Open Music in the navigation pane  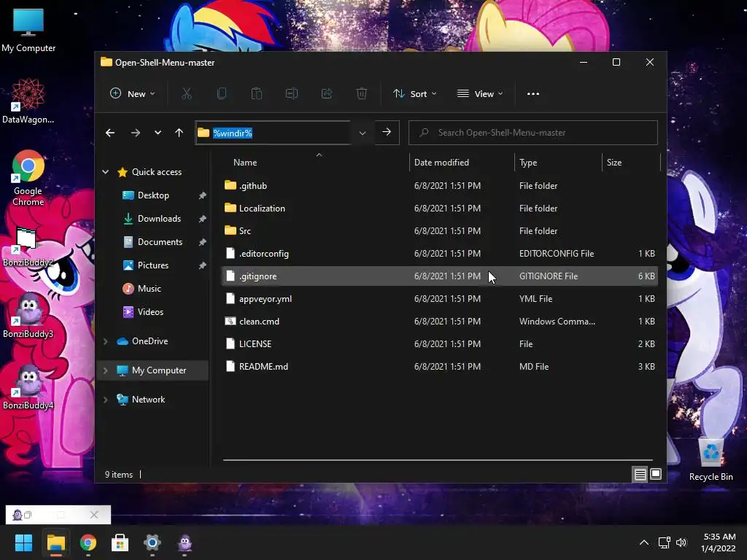(x=149, y=289)
